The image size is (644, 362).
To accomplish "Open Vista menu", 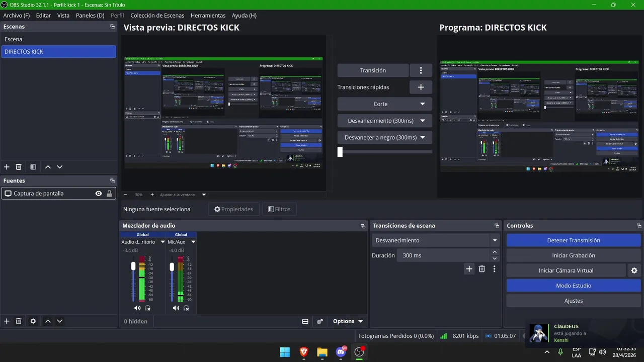I will (x=63, y=16).
